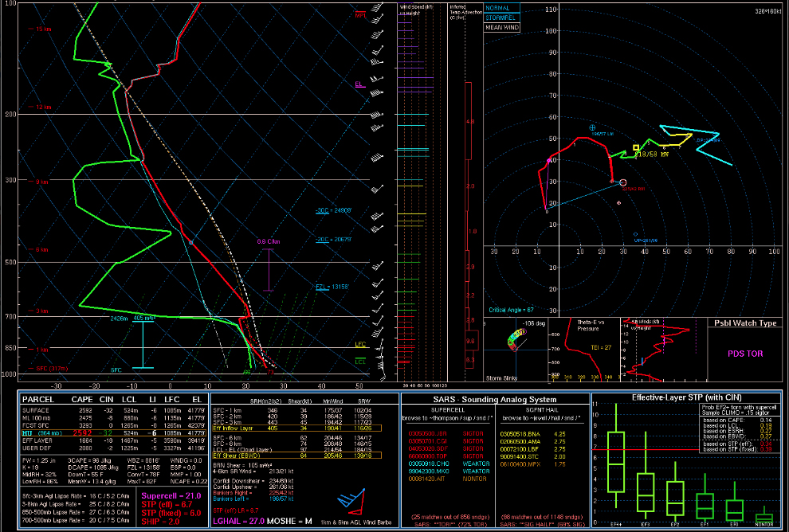Select the USER DEF parcel row
The width and height of the screenshot is (789, 532).
(x=38, y=448)
